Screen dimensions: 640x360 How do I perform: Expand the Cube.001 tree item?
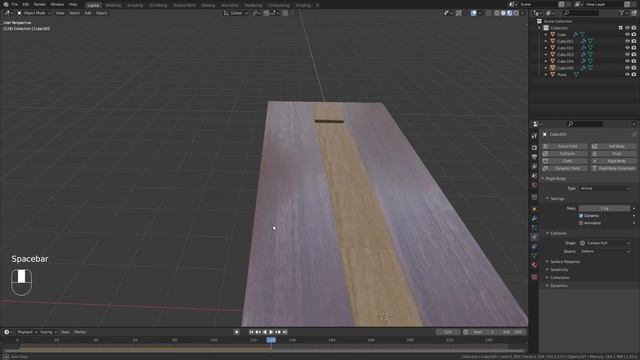tap(546, 41)
